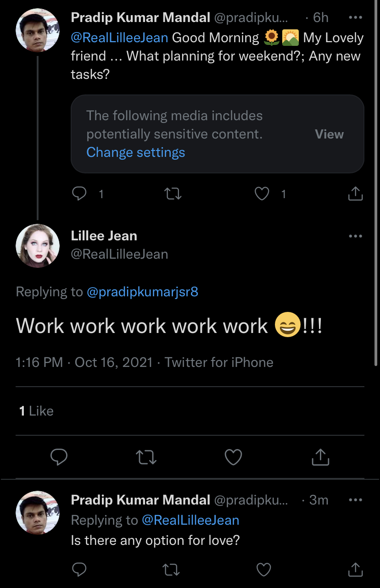Share Lillee Jean's Work tweet
The image size is (380, 588).
[320, 457]
